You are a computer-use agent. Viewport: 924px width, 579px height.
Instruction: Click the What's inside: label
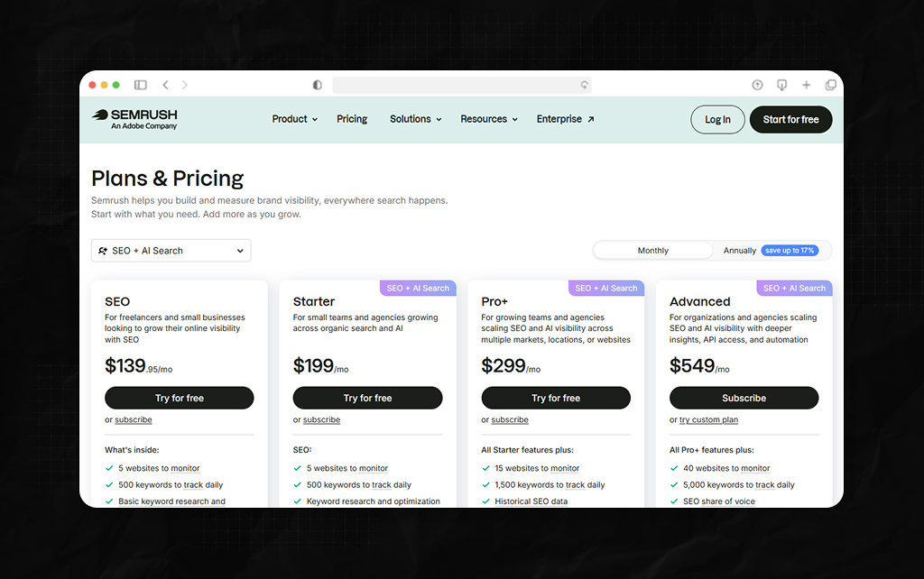point(132,450)
